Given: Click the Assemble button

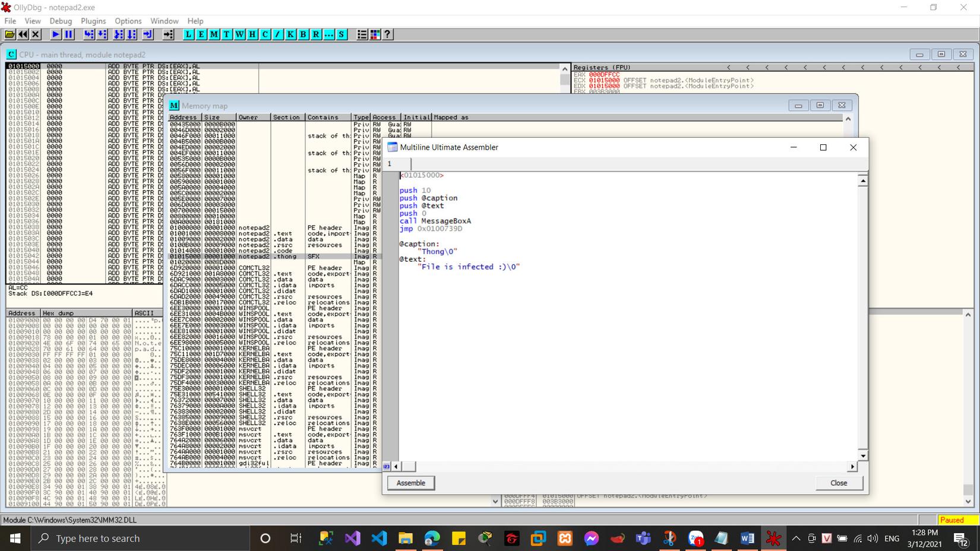Looking at the screenshot, I should pyautogui.click(x=410, y=483).
